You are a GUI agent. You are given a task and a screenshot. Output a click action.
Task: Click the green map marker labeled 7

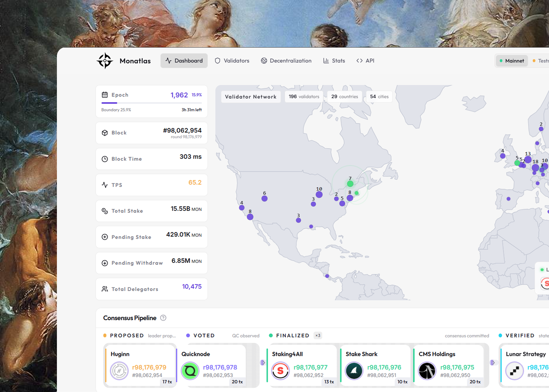pos(350,183)
